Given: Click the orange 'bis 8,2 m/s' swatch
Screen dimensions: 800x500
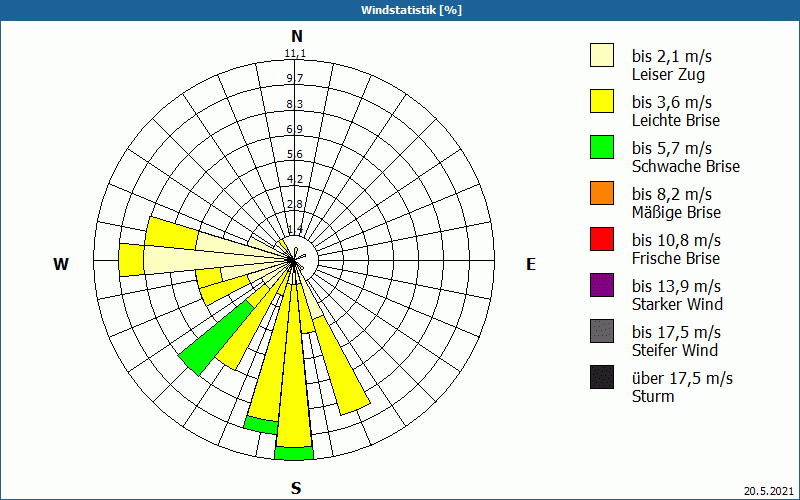Looking at the screenshot, I should tap(602, 193).
